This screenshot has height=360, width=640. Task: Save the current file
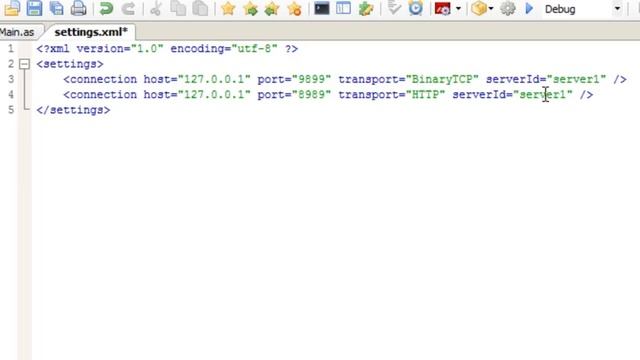[34, 9]
